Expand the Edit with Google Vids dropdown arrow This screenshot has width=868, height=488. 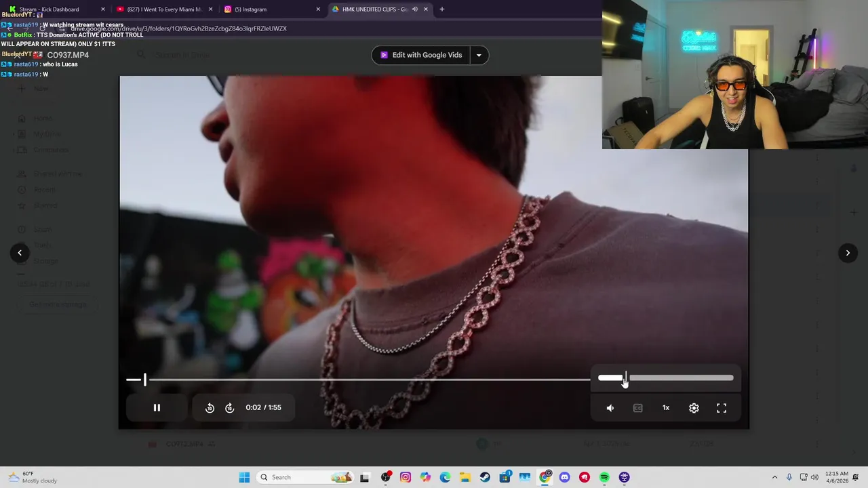click(x=479, y=55)
